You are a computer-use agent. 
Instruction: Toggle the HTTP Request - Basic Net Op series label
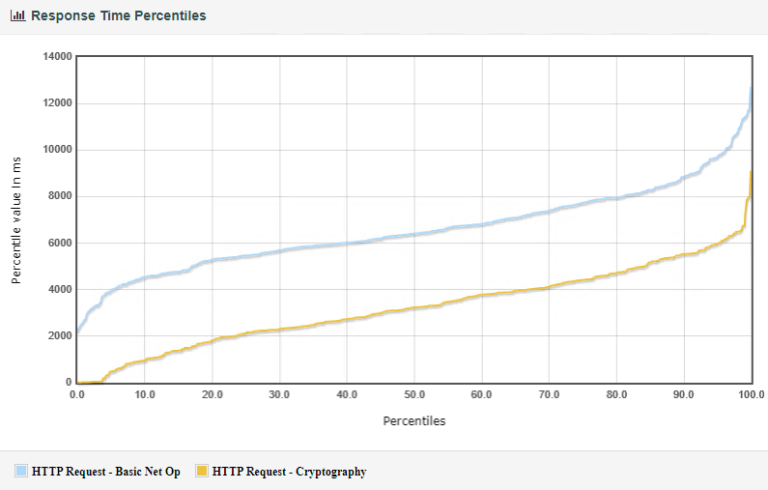[x=106, y=471]
